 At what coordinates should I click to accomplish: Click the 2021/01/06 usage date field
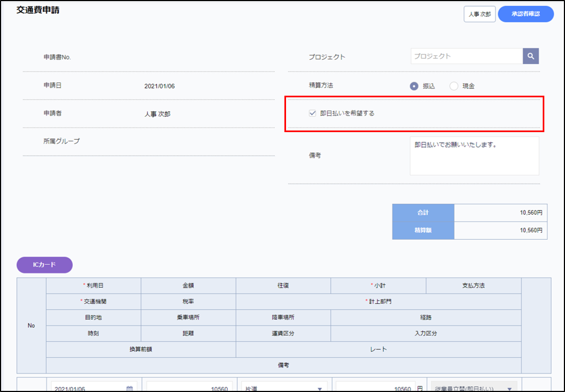click(87, 388)
